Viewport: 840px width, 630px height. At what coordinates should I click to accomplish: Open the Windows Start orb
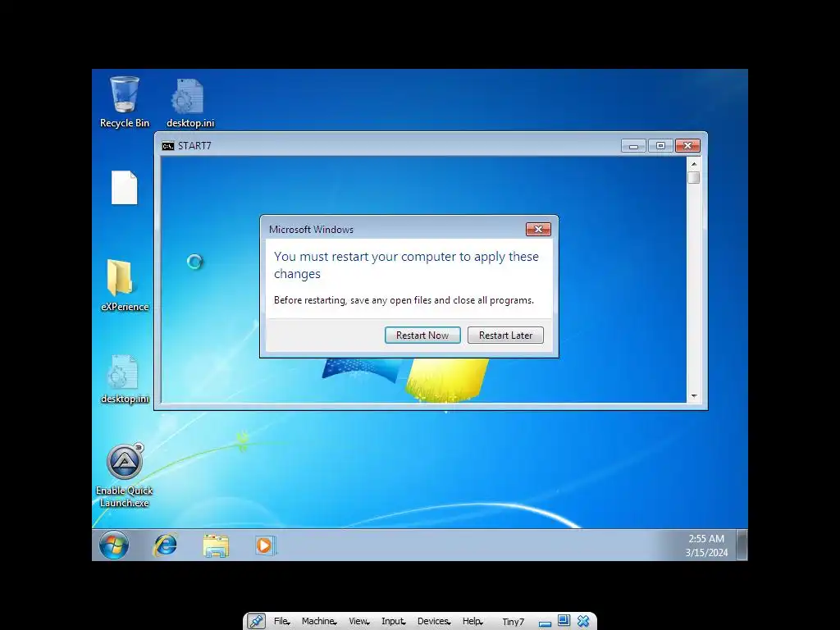pyautogui.click(x=113, y=546)
